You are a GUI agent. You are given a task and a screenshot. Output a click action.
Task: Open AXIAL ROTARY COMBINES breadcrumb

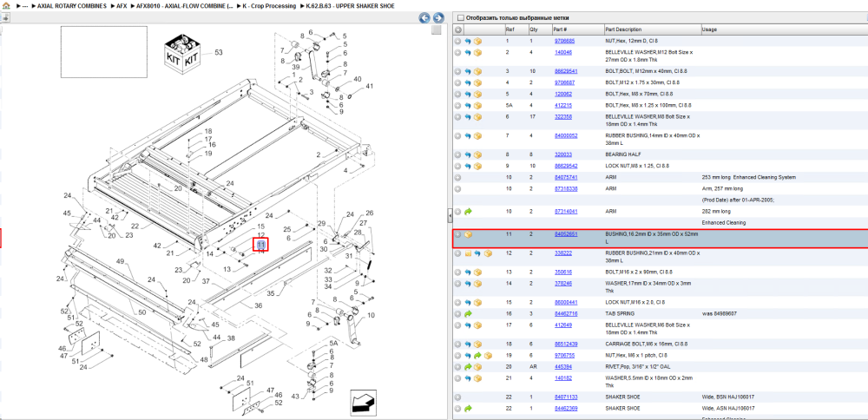point(72,6)
